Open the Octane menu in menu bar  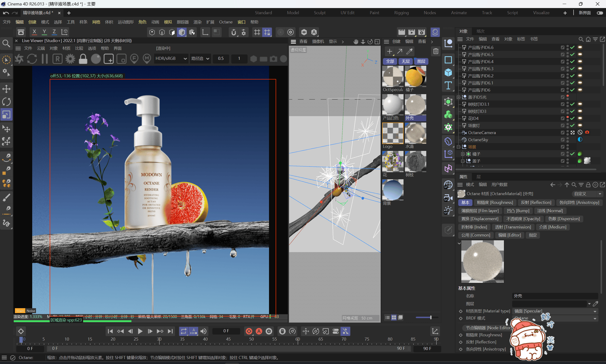point(225,22)
